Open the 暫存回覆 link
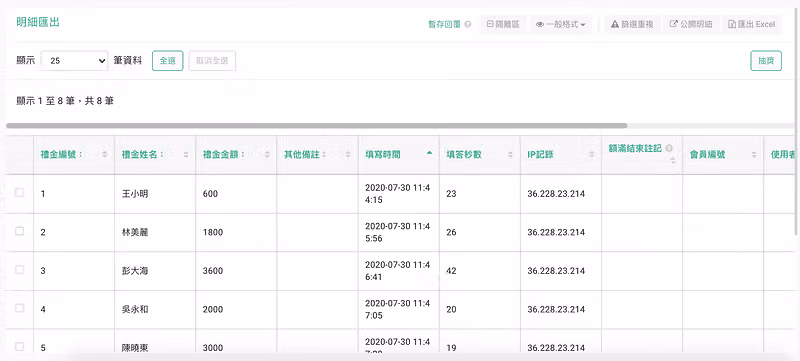 coord(444,24)
